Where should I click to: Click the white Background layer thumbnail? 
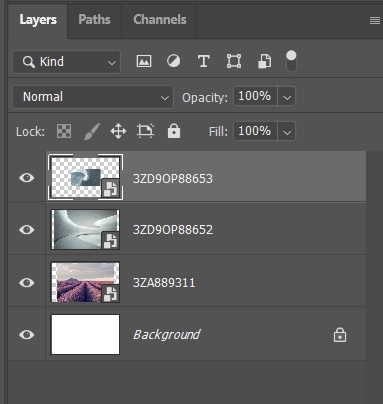pos(85,334)
